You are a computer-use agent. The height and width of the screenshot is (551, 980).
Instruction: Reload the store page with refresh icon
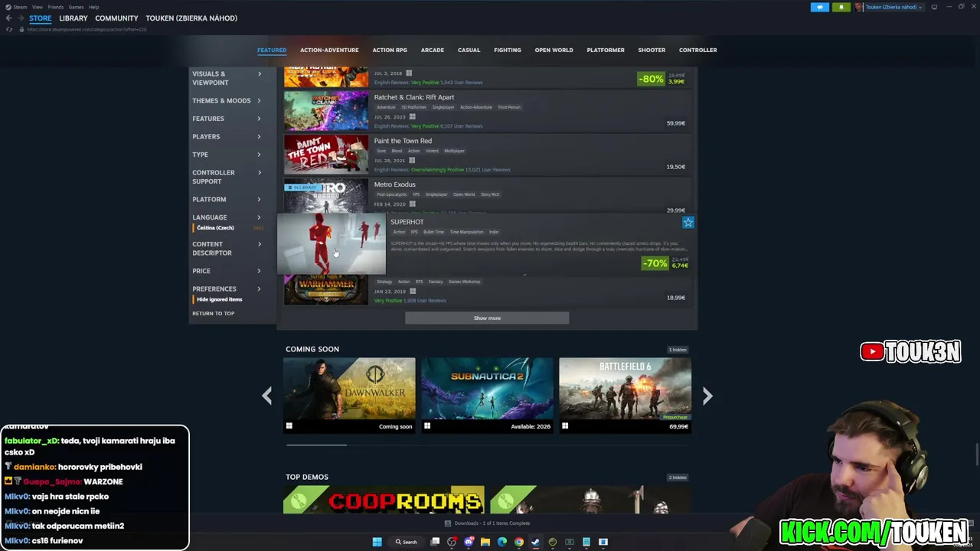click(9, 29)
